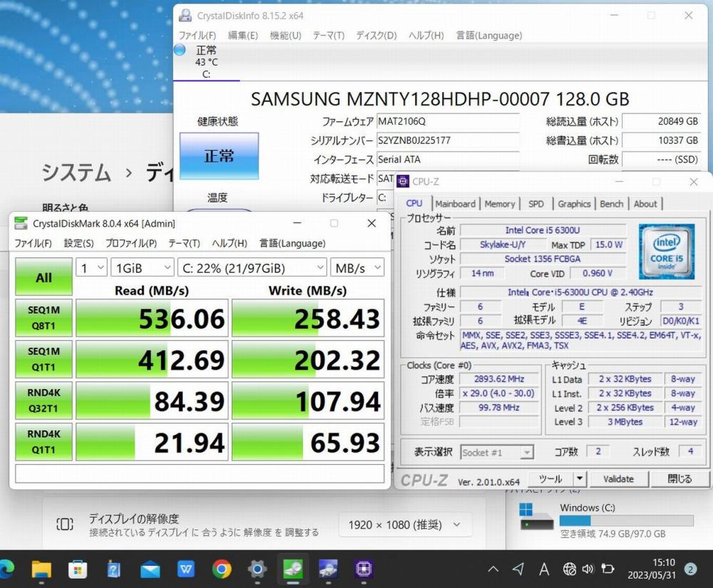Click the comment text box in CrystalDiskMark
This screenshot has height=588, width=713.
tap(200, 473)
